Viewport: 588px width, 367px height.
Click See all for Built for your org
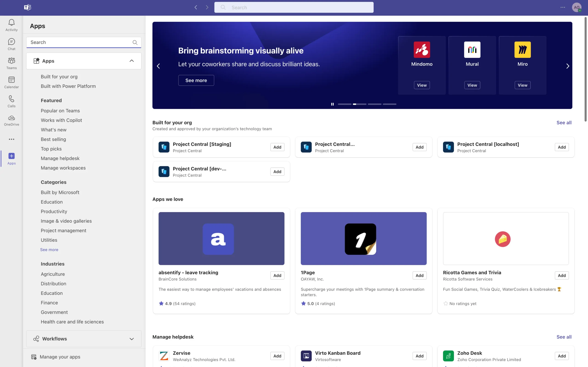564,122
